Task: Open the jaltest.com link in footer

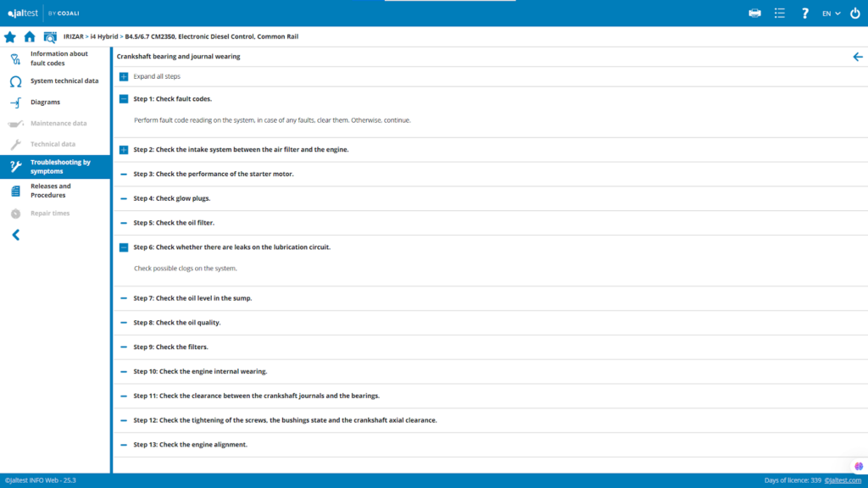Action: click(x=844, y=480)
